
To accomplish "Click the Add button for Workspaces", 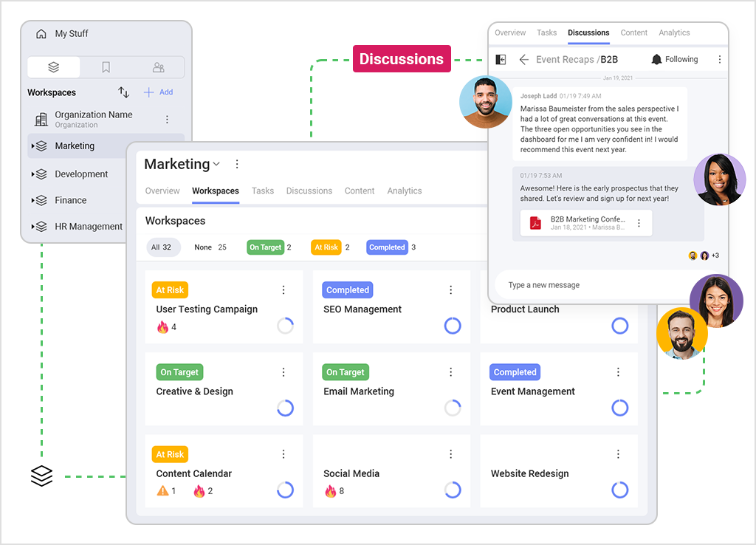I will (159, 92).
